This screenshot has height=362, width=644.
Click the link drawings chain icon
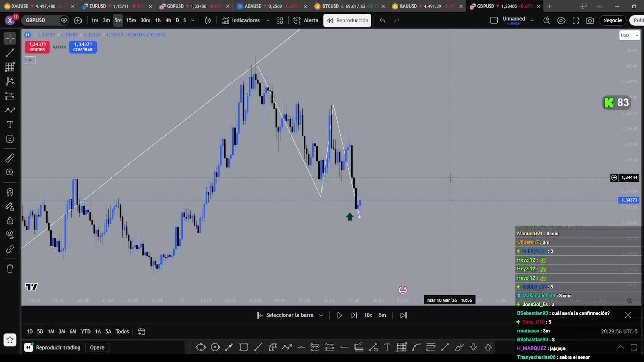pos(10,249)
